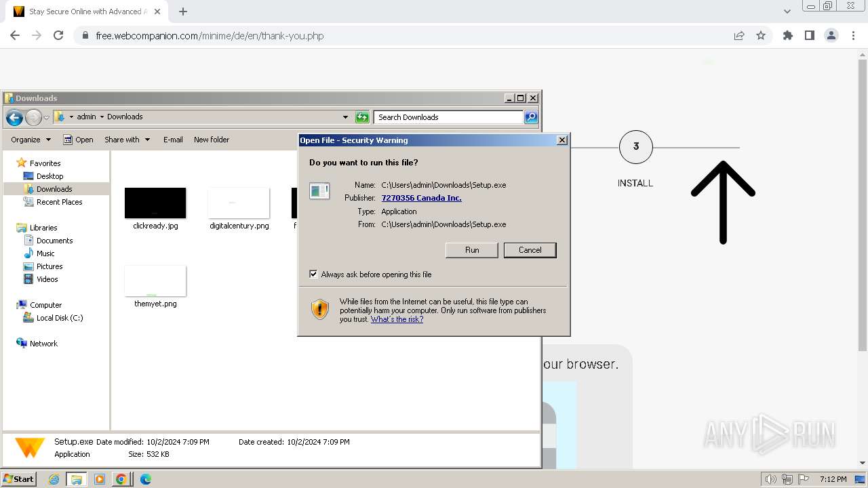
Task: Share this page from the address bar
Action: (x=739, y=36)
